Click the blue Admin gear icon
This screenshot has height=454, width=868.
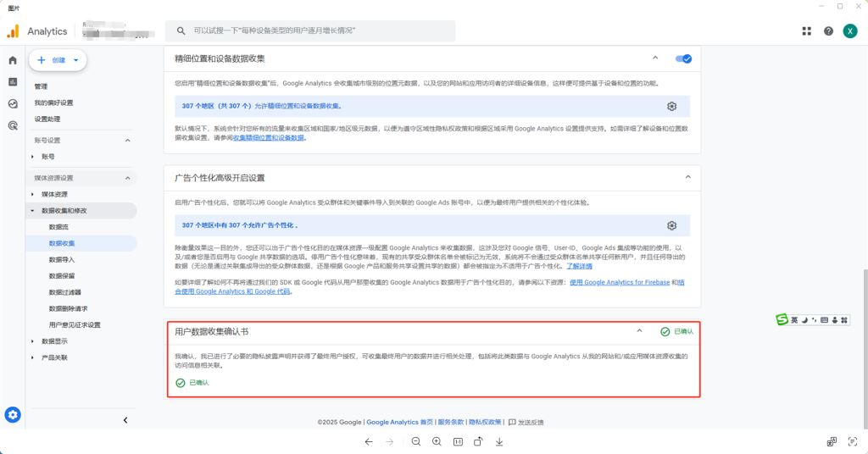[13, 415]
